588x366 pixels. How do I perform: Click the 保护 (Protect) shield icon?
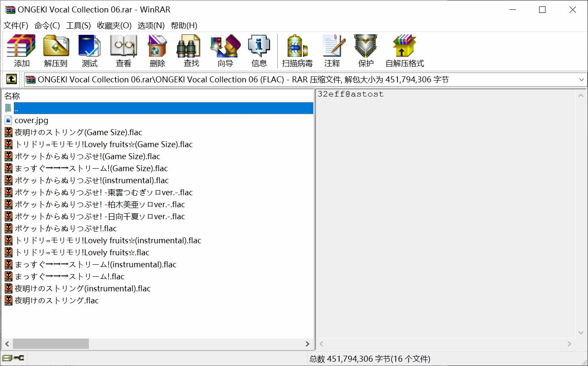(366, 51)
